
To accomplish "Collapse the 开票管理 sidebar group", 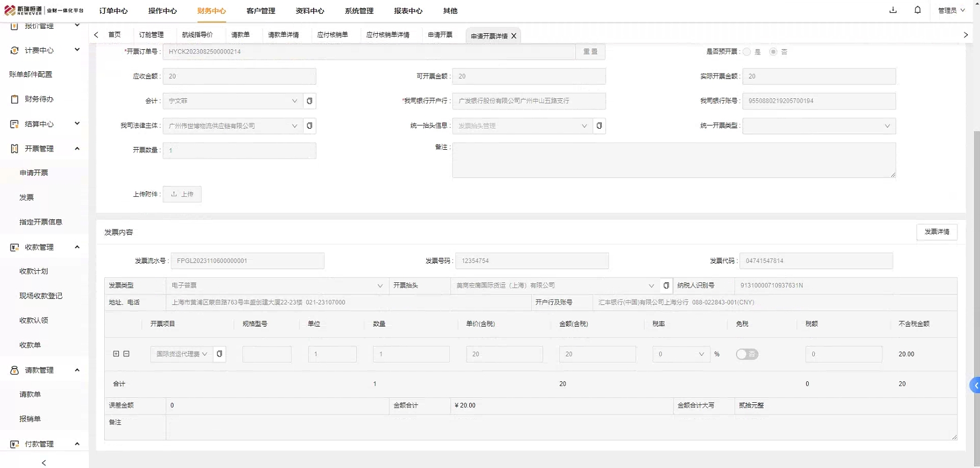I will click(x=77, y=149).
